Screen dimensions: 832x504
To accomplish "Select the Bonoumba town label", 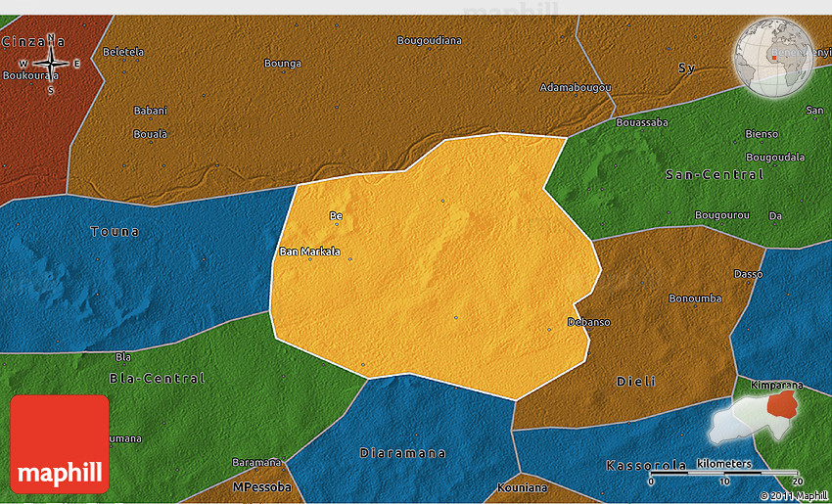I will pyautogui.click(x=695, y=298).
